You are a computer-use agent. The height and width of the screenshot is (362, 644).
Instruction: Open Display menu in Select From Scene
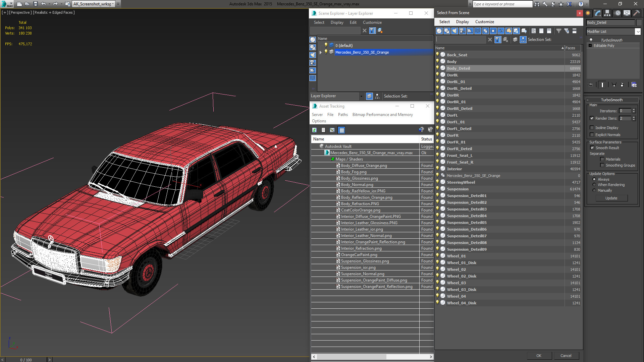[x=462, y=22]
